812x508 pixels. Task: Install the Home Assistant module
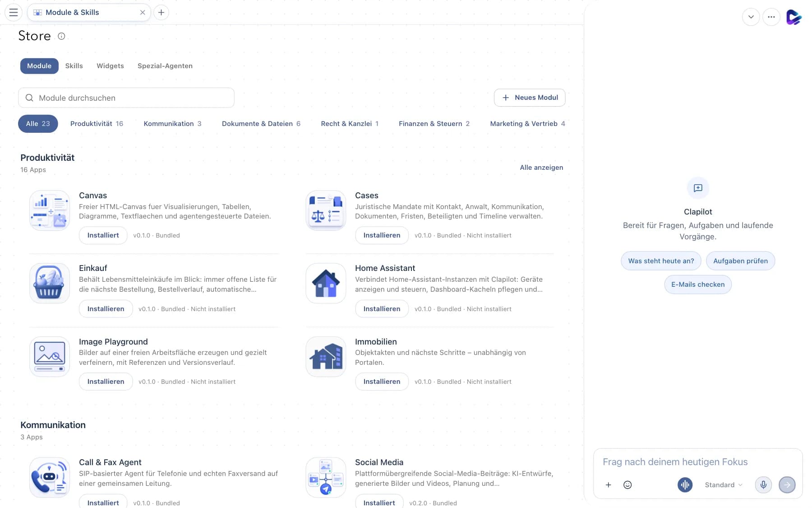click(382, 309)
